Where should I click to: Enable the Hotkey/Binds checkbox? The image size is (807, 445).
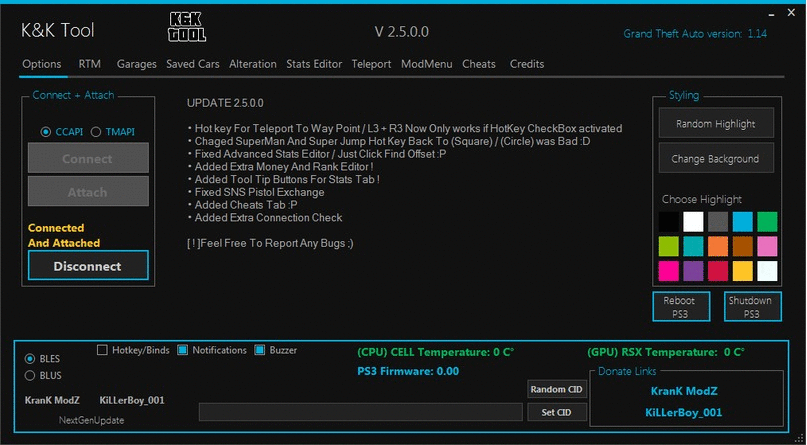click(x=103, y=350)
